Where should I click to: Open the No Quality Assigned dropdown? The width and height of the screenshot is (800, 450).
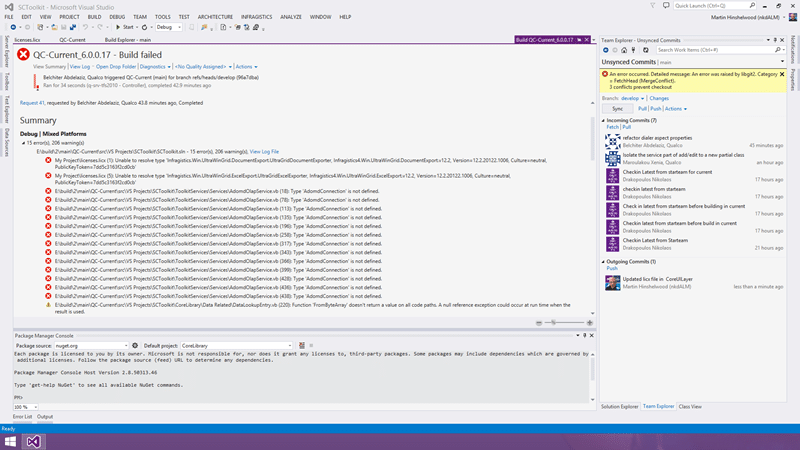pos(203,67)
